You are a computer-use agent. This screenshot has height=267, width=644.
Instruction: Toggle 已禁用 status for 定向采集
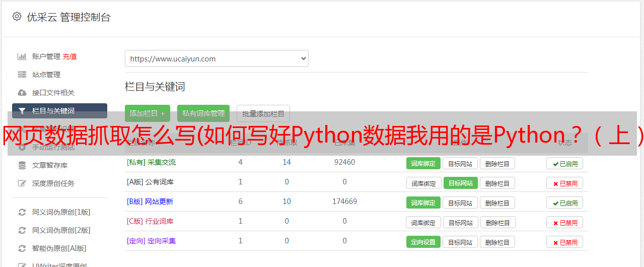[565, 242]
